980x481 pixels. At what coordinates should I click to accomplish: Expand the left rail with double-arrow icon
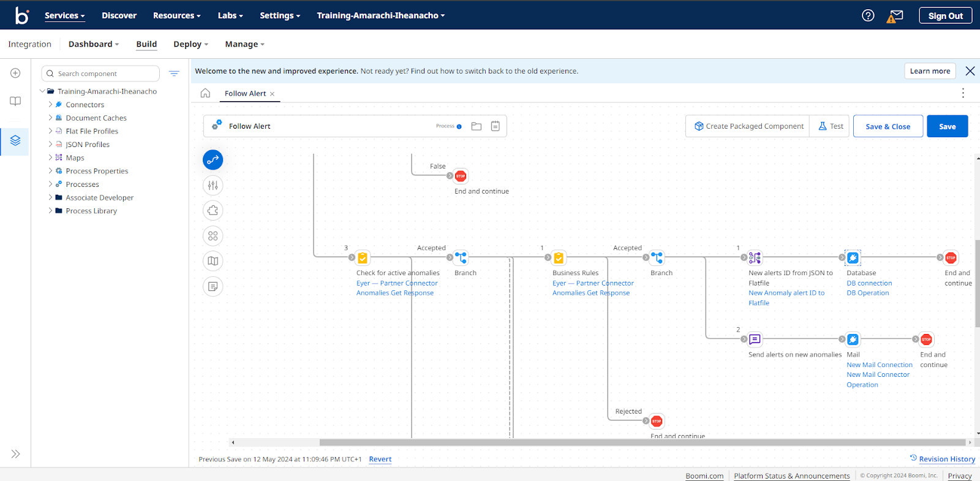click(15, 454)
